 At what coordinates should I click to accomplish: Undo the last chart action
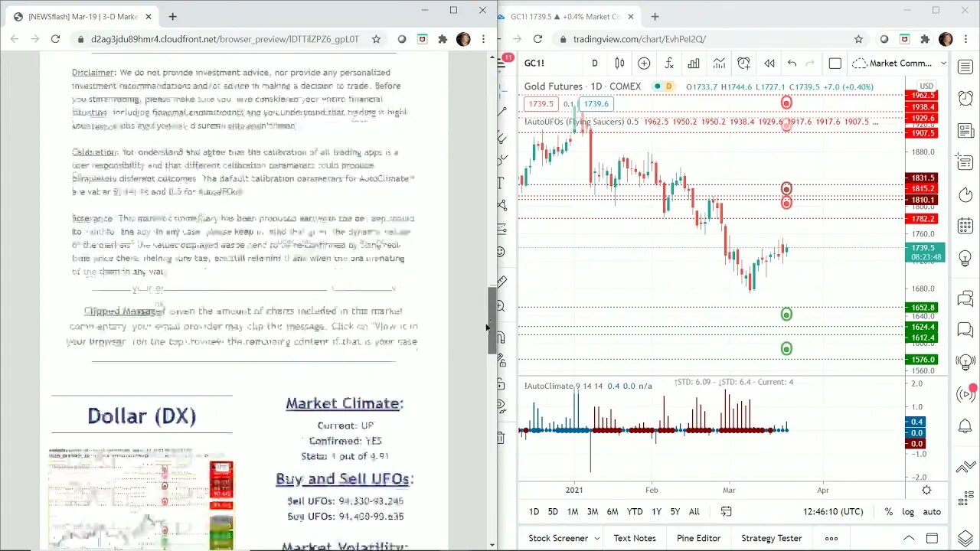(792, 64)
